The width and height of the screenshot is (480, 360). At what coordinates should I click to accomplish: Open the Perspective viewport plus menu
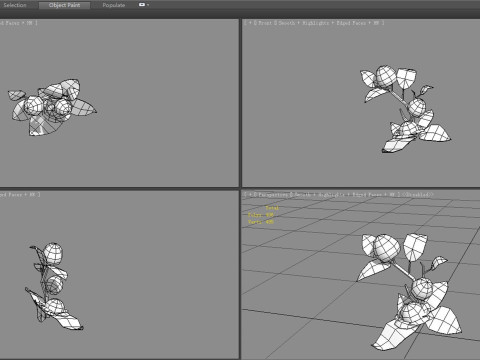(250, 195)
